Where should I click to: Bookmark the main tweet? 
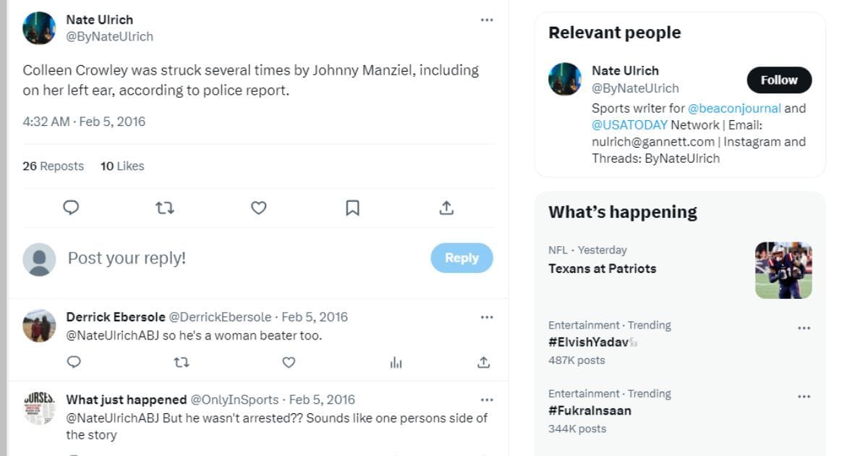pyautogui.click(x=352, y=208)
